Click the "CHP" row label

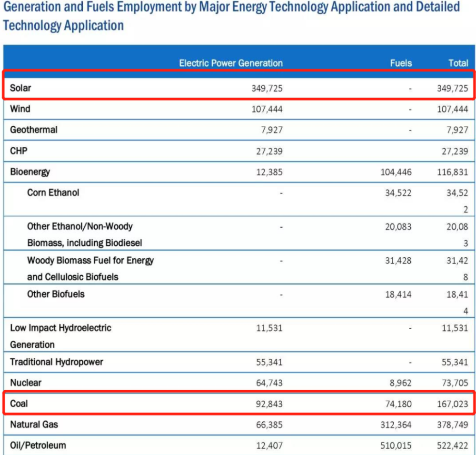(19, 151)
